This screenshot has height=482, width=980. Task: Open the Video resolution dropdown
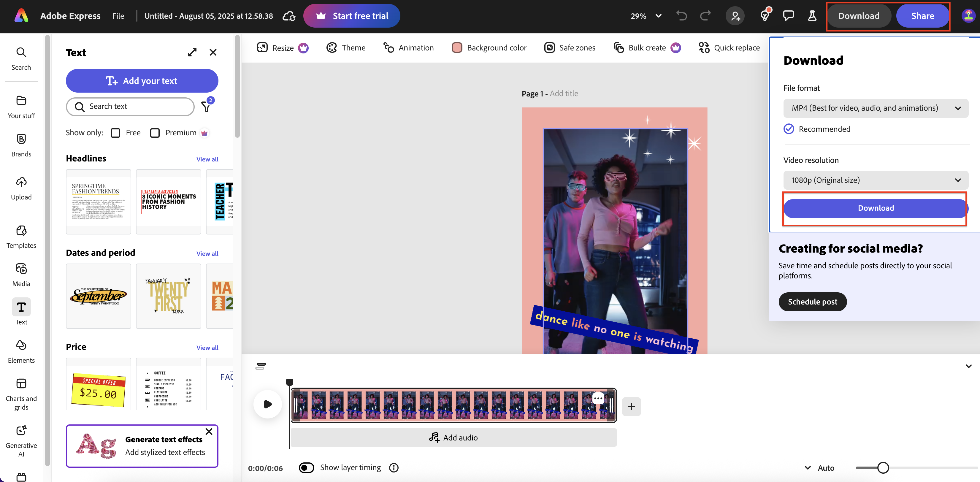(875, 180)
